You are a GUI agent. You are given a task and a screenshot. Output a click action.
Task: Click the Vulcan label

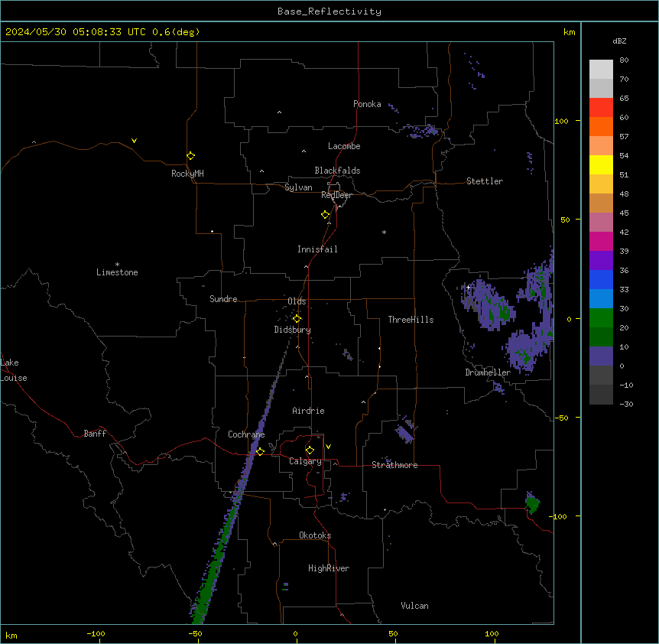(414, 606)
